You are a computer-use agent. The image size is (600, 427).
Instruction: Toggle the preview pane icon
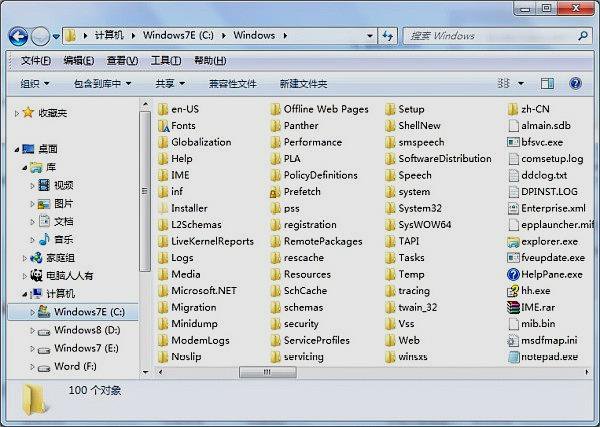(x=547, y=83)
